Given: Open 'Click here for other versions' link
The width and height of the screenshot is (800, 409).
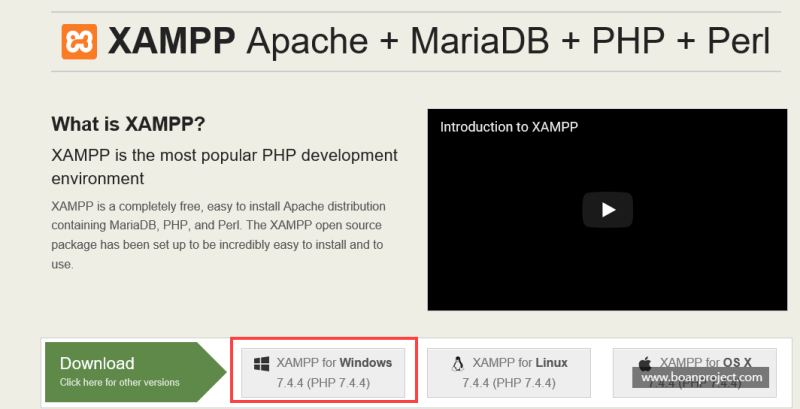Looking at the screenshot, I should click(x=119, y=382).
